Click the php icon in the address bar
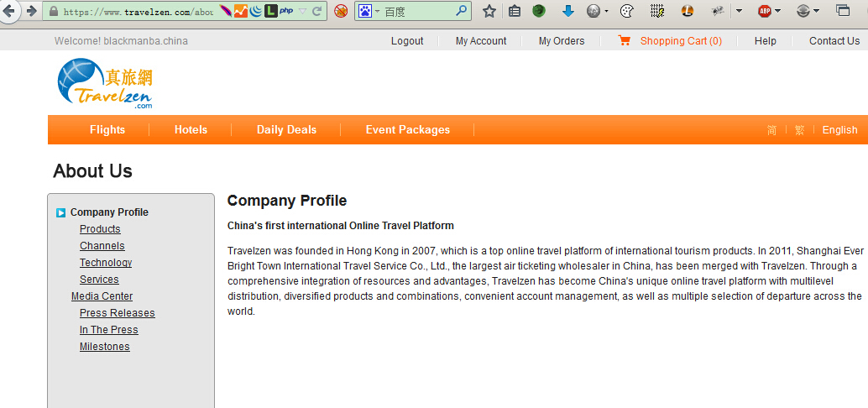 [x=286, y=11]
